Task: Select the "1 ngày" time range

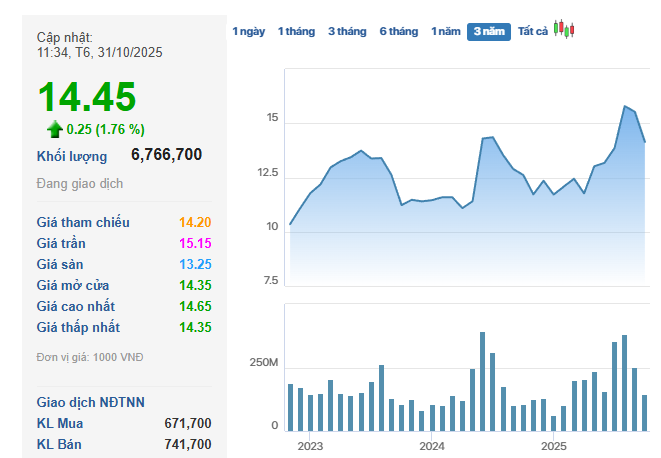Action: point(249,32)
